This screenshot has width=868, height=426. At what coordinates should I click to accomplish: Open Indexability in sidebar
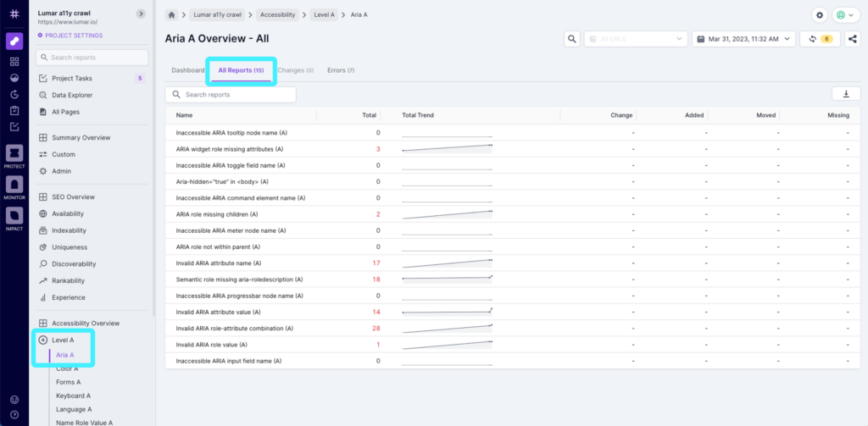(x=70, y=230)
